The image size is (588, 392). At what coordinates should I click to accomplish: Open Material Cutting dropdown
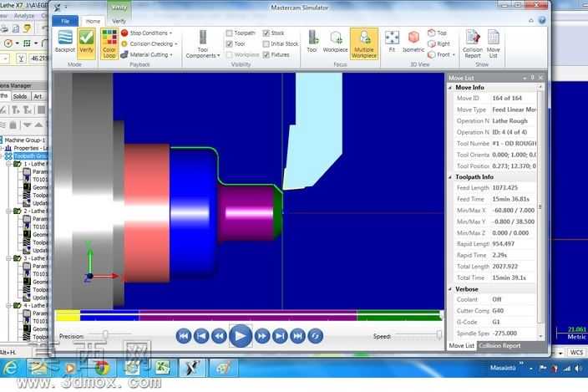[x=147, y=55]
